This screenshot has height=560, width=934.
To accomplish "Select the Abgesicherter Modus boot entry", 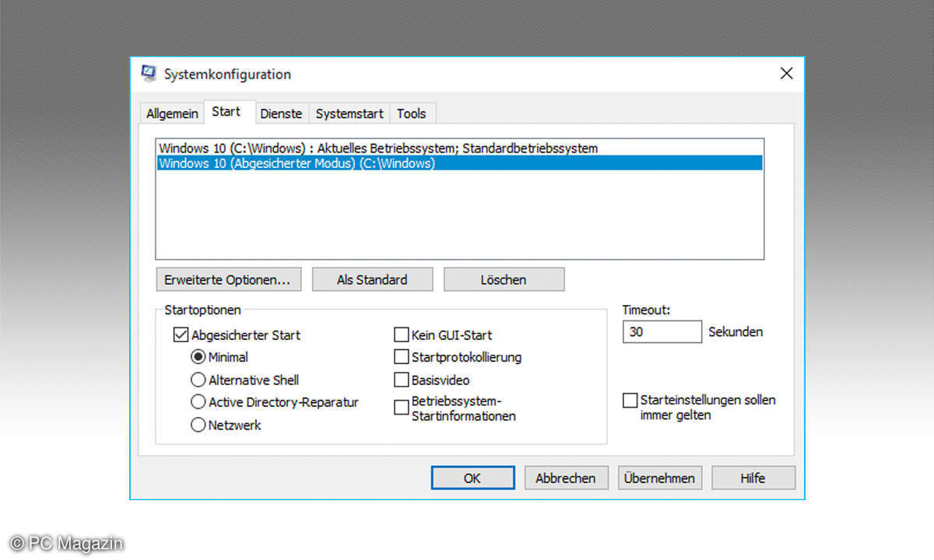I will (x=459, y=163).
